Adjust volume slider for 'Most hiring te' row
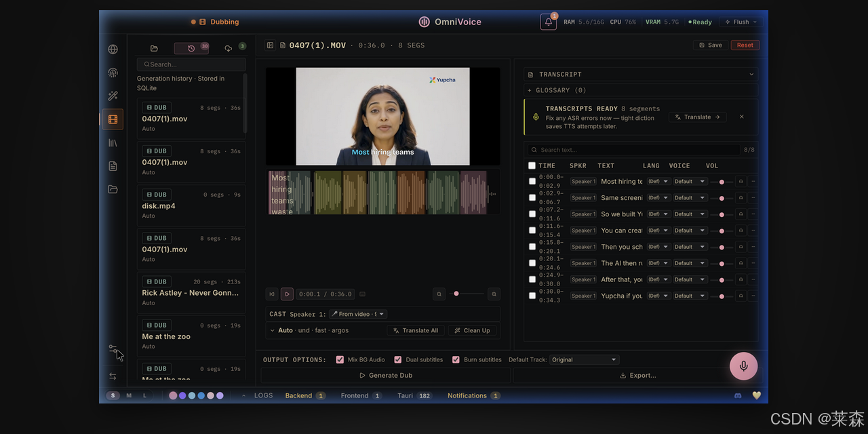868x434 pixels. pos(722,182)
